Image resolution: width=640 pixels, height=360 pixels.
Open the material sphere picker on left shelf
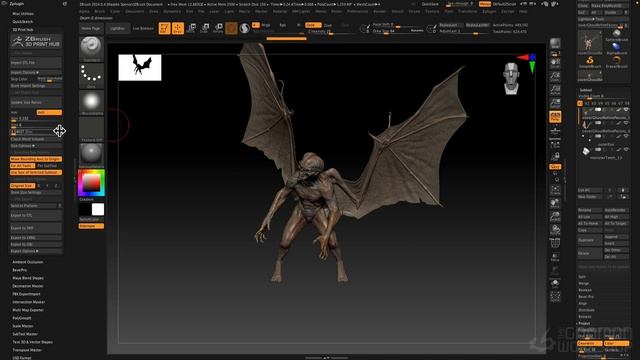point(91,155)
